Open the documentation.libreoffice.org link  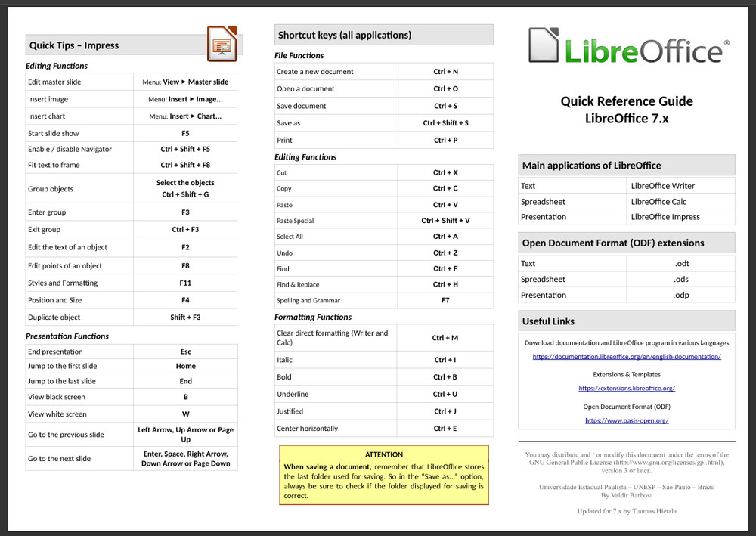tap(627, 357)
